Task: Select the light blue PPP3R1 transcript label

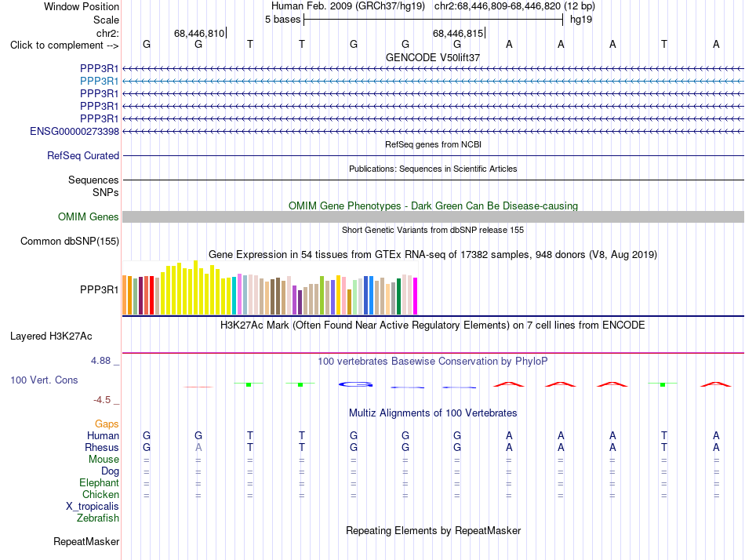Action: (x=99, y=82)
